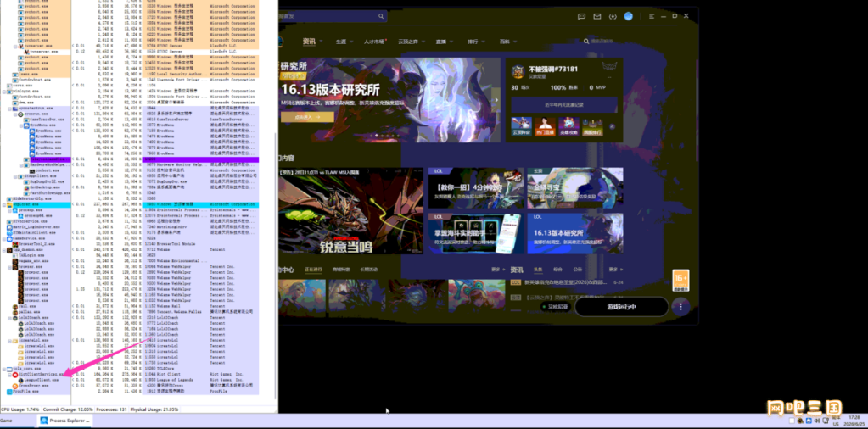Select pallas.exe process icon
The image size is (868, 429).
pos(15,312)
